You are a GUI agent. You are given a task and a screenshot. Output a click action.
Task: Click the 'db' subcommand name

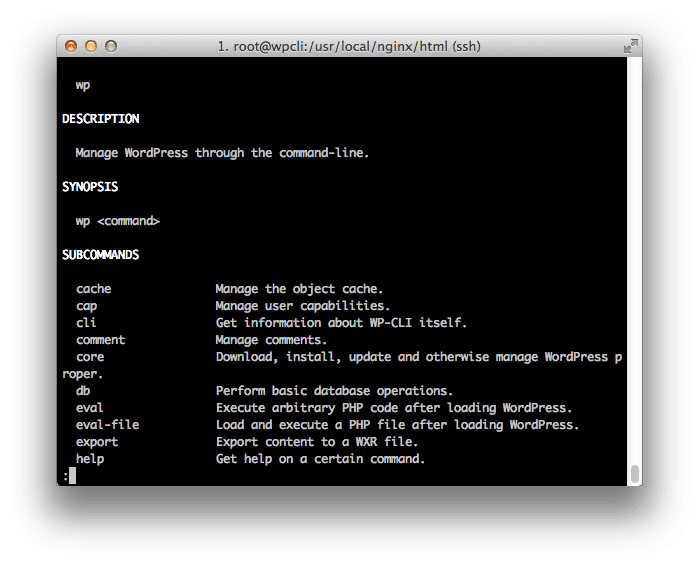83,391
